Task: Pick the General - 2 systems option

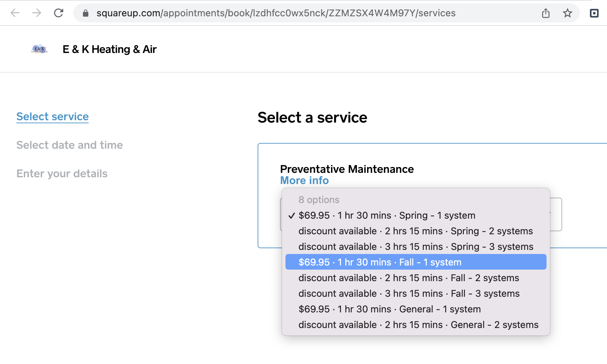Action: 418,325
